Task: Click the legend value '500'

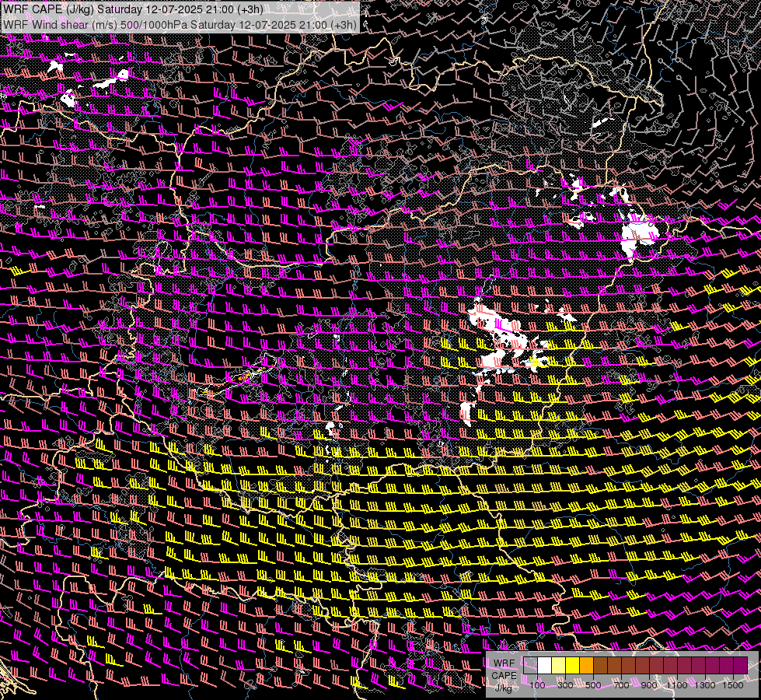Action: (594, 685)
